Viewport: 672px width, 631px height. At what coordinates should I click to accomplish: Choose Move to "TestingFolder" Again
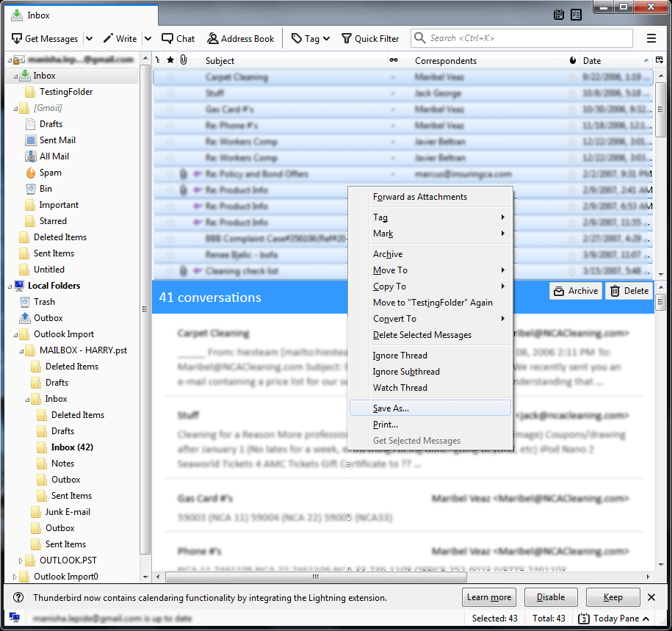pyautogui.click(x=430, y=303)
